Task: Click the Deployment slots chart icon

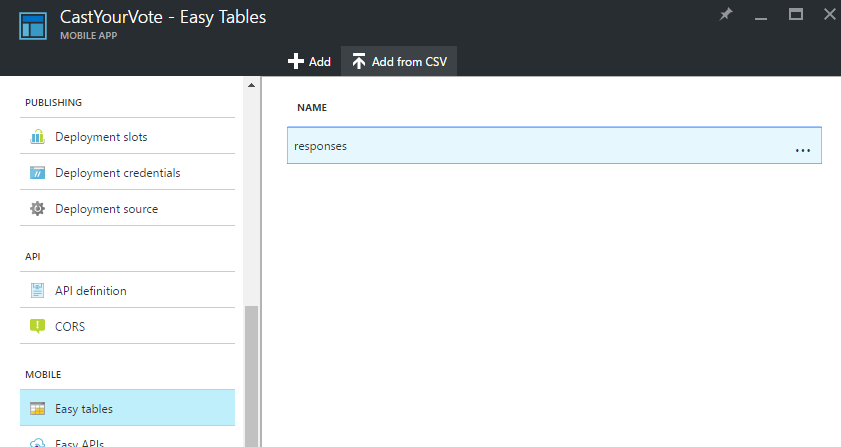Action: [x=37, y=136]
